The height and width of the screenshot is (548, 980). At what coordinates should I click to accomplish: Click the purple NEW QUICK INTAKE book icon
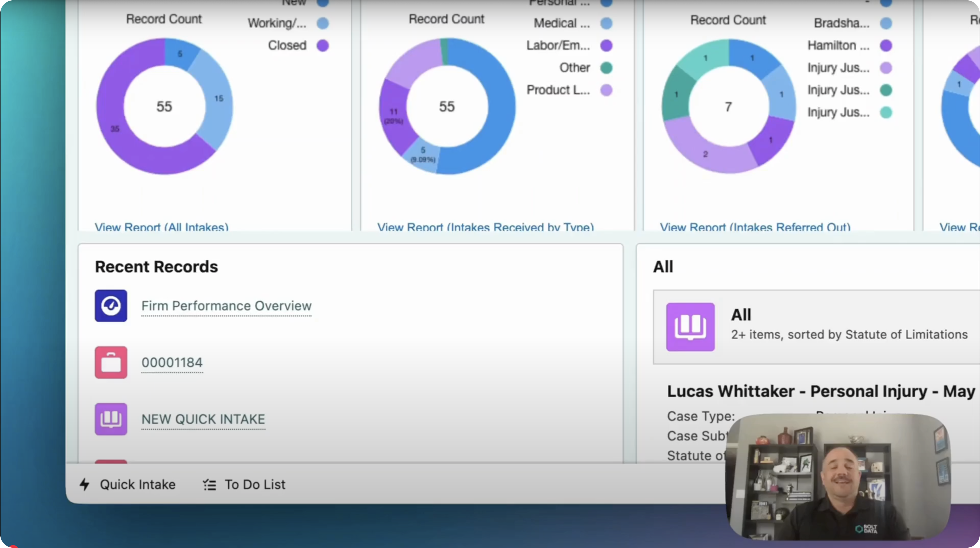click(x=111, y=419)
